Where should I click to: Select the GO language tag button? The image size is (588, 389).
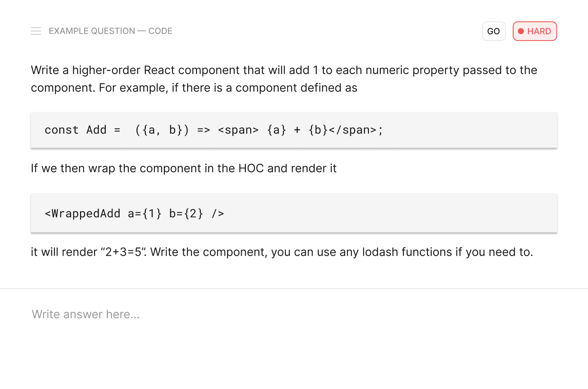494,31
